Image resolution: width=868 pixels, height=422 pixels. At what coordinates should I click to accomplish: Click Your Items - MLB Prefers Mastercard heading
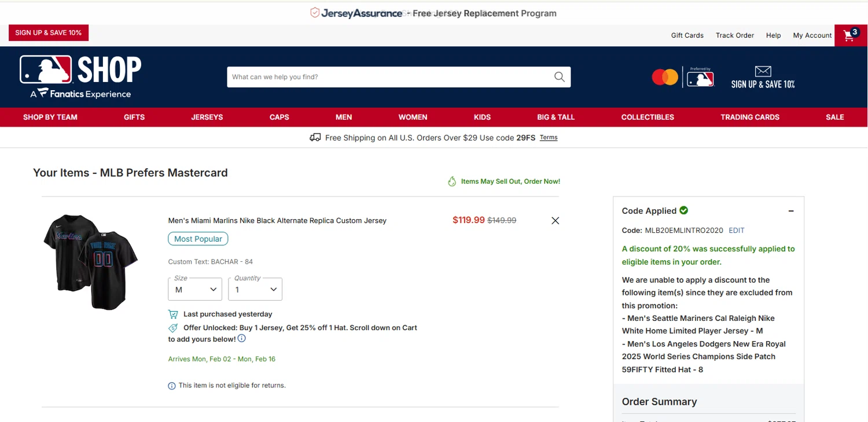[130, 173]
